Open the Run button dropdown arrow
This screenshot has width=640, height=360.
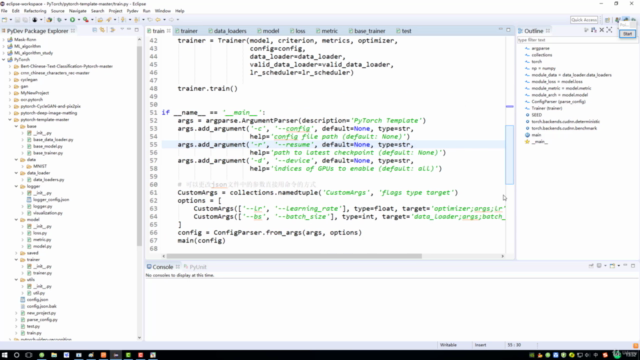pos(78,20)
